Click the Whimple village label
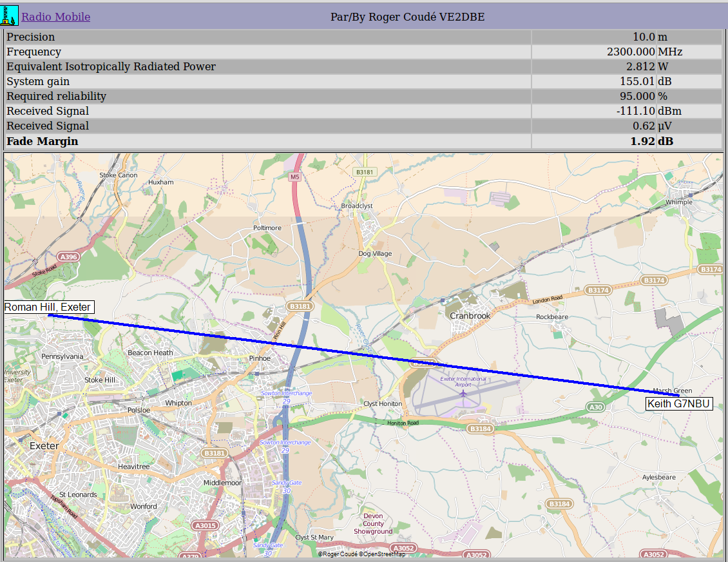The height and width of the screenshot is (562, 728). click(x=678, y=202)
